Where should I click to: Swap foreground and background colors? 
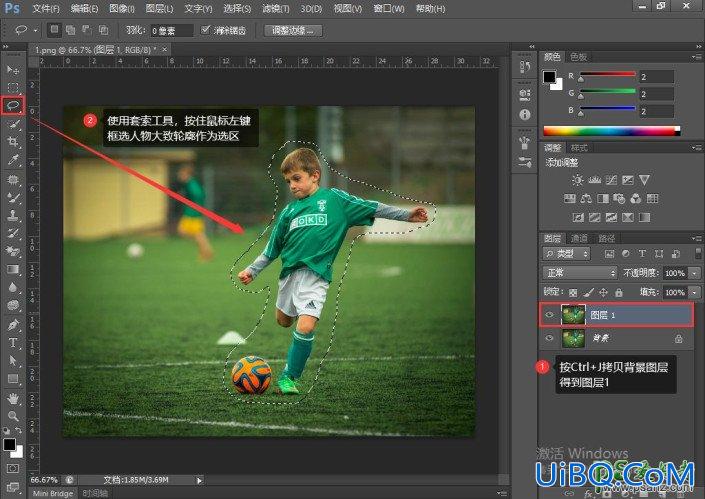click(18, 430)
